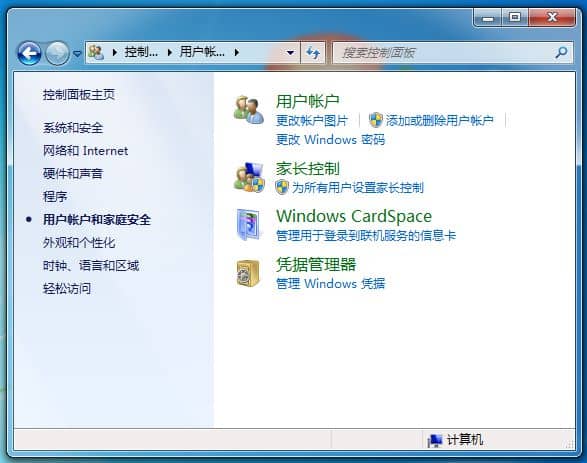
Task: Click 添加或删除用户帐户 link
Action: (x=440, y=121)
